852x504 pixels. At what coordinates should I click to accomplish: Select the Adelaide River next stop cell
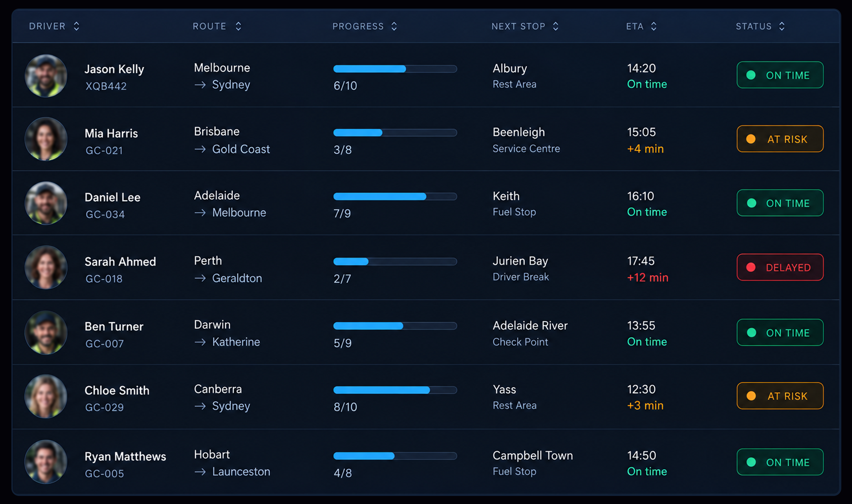coord(530,333)
